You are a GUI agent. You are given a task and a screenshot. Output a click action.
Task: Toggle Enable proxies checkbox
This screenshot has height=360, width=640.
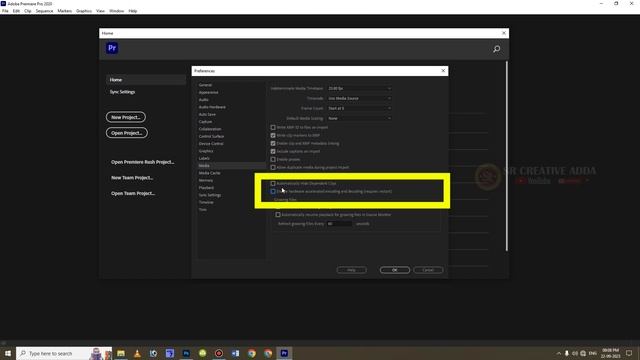pyautogui.click(x=273, y=159)
